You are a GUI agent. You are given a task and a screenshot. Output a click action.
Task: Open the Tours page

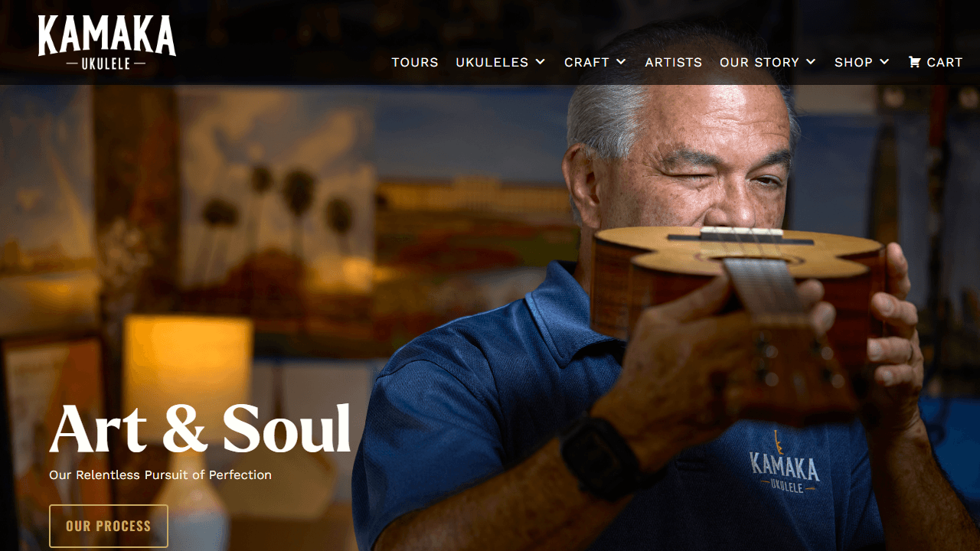(x=415, y=62)
